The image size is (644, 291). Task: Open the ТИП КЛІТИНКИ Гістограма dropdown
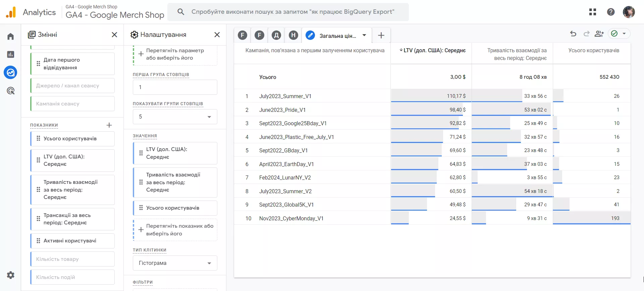pyautogui.click(x=175, y=263)
